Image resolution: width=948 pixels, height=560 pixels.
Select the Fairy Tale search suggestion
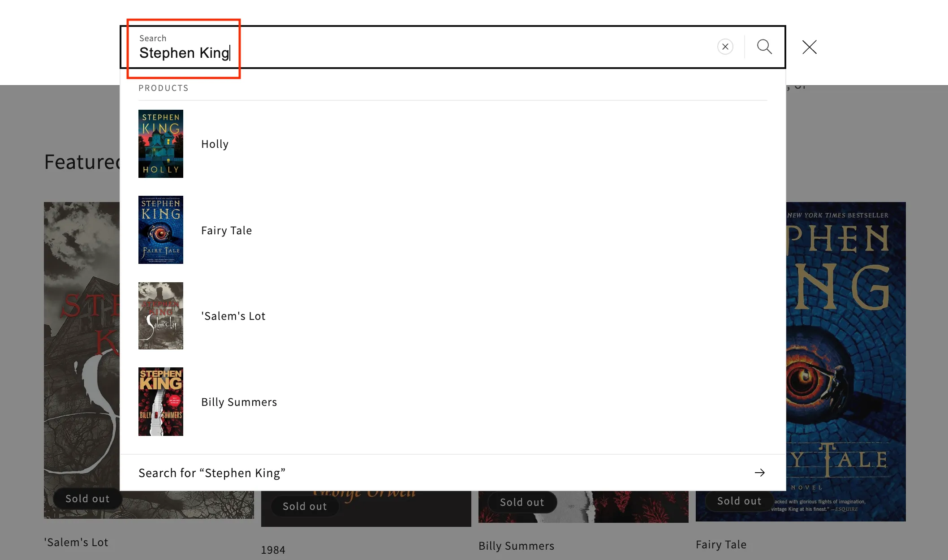coord(226,230)
